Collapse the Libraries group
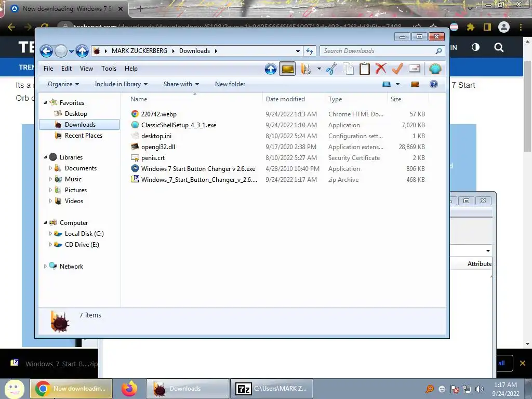Screen dimensions: 532x399 tap(46, 157)
